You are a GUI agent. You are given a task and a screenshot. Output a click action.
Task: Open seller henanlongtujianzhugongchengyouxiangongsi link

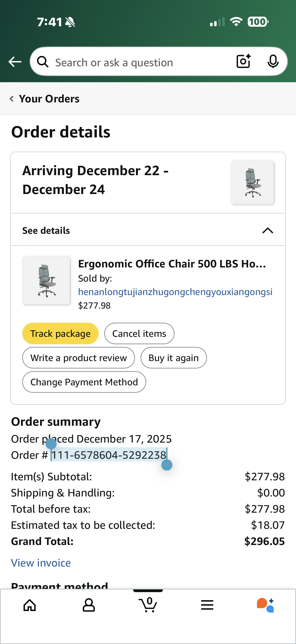pos(175,292)
